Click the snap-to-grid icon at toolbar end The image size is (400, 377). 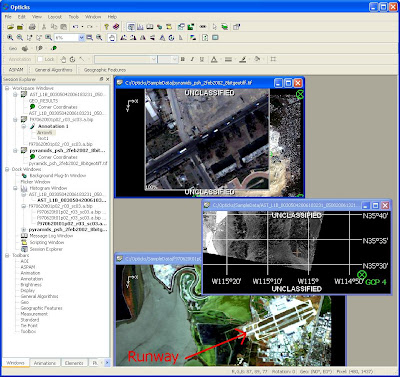point(273,59)
